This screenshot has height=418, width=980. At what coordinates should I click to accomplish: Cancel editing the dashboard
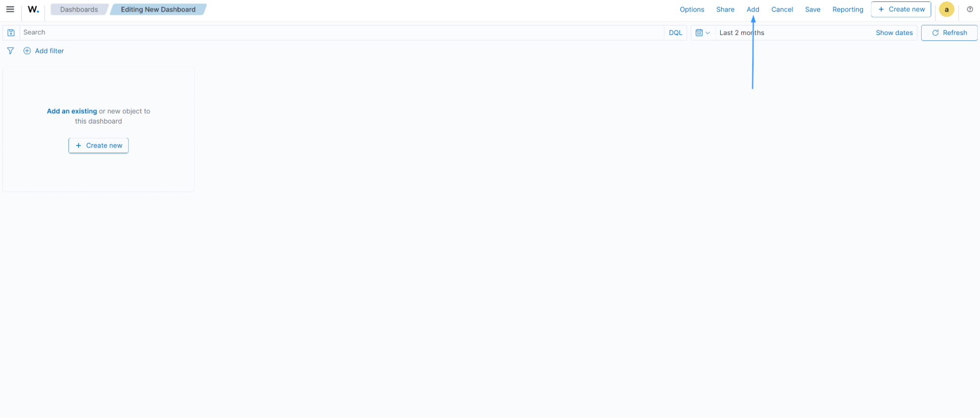pyautogui.click(x=782, y=9)
